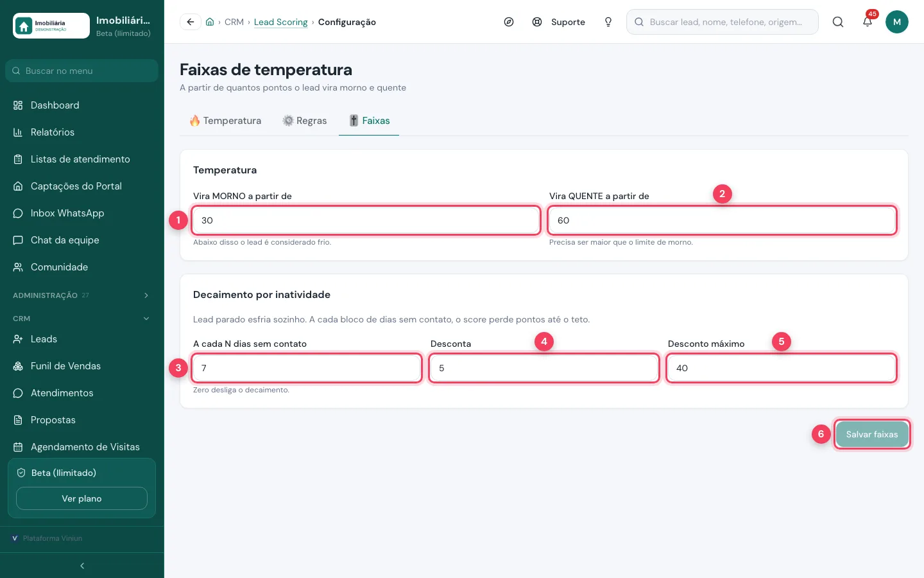924x578 pixels.
Task: Focus the Vira MORNO a partir de field
Action: click(x=366, y=220)
